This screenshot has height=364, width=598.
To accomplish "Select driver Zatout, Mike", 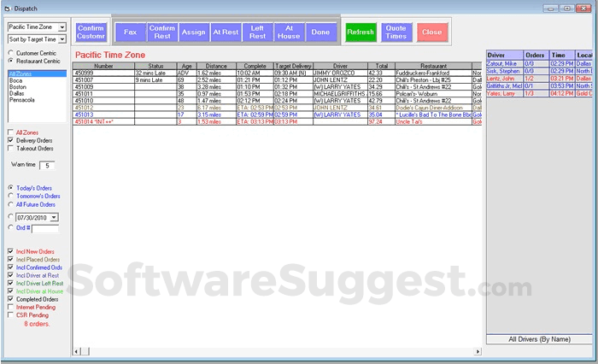I will coord(539,64).
